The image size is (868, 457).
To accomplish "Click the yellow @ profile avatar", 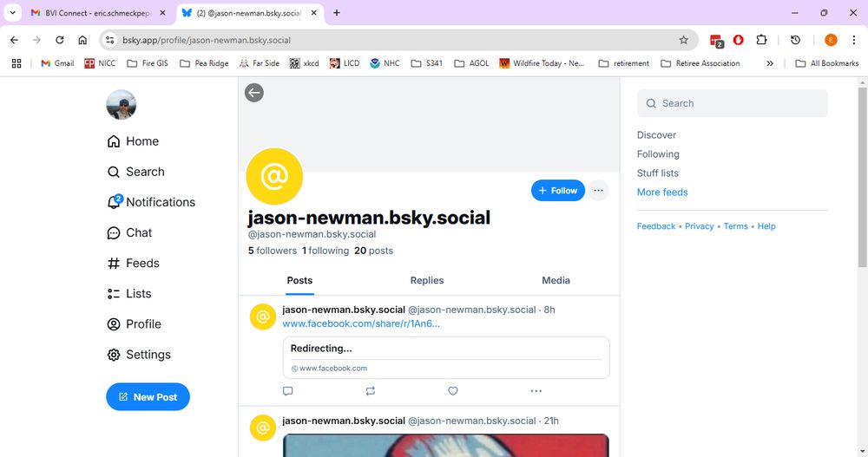I will (274, 177).
